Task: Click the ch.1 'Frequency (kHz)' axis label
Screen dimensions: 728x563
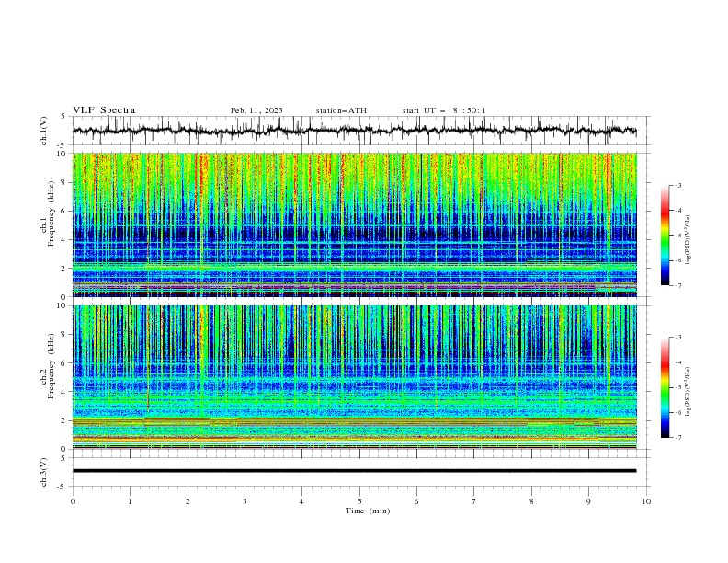Action: 51,214
